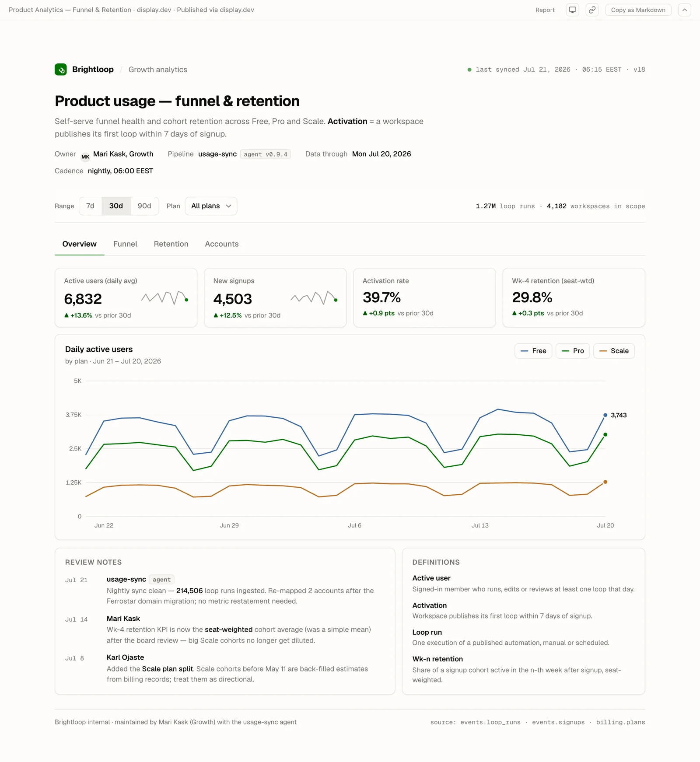
Task: Copy page link with the chain icon
Action: pos(592,10)
